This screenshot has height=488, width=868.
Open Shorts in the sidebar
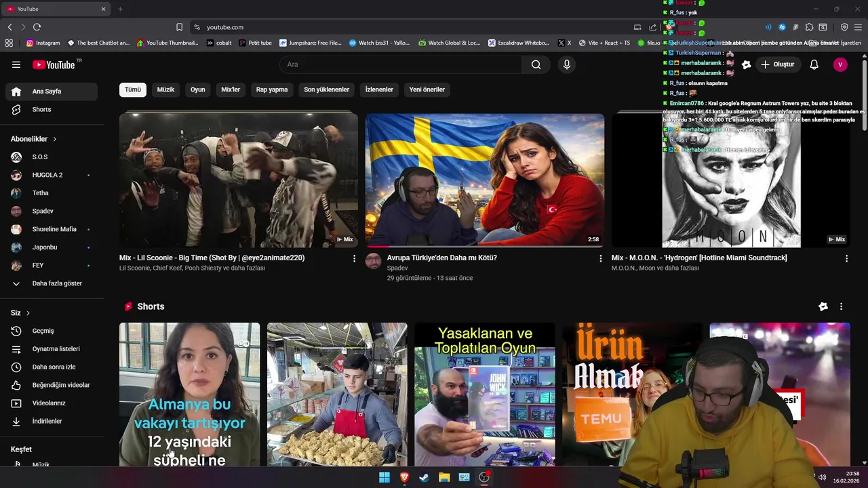point(52,109)
